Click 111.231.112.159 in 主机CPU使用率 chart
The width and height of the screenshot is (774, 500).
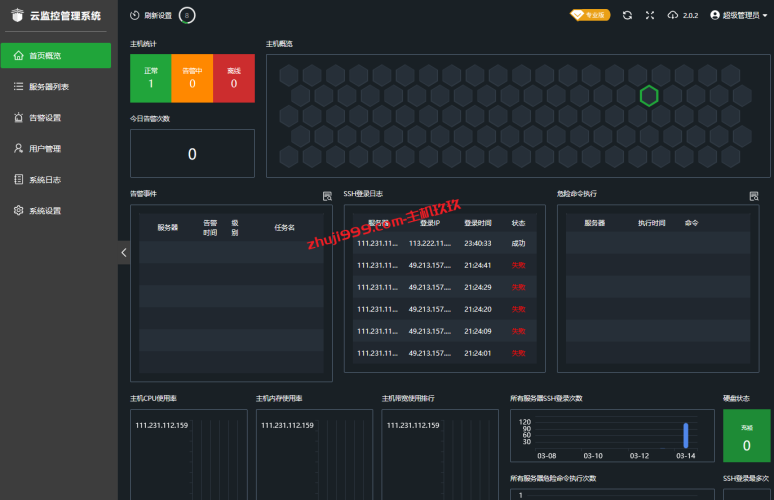(x=161, y=425)
